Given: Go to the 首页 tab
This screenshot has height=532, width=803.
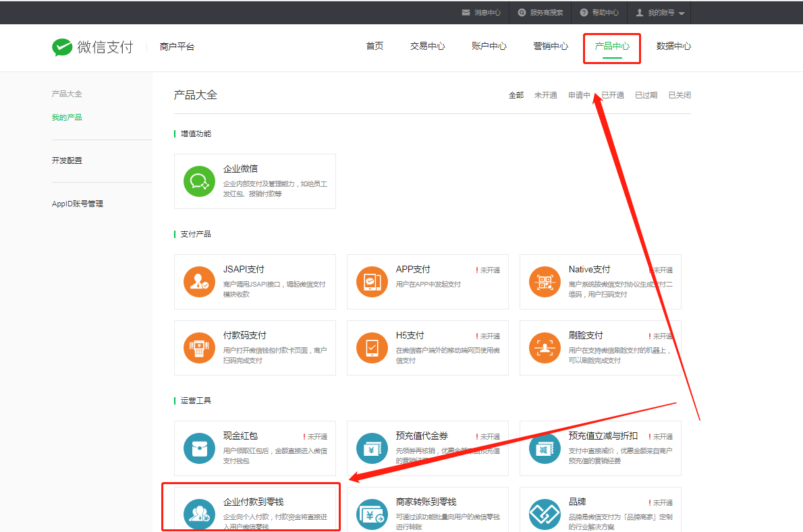Looking at the screenshot, I should tap(375, 46).
